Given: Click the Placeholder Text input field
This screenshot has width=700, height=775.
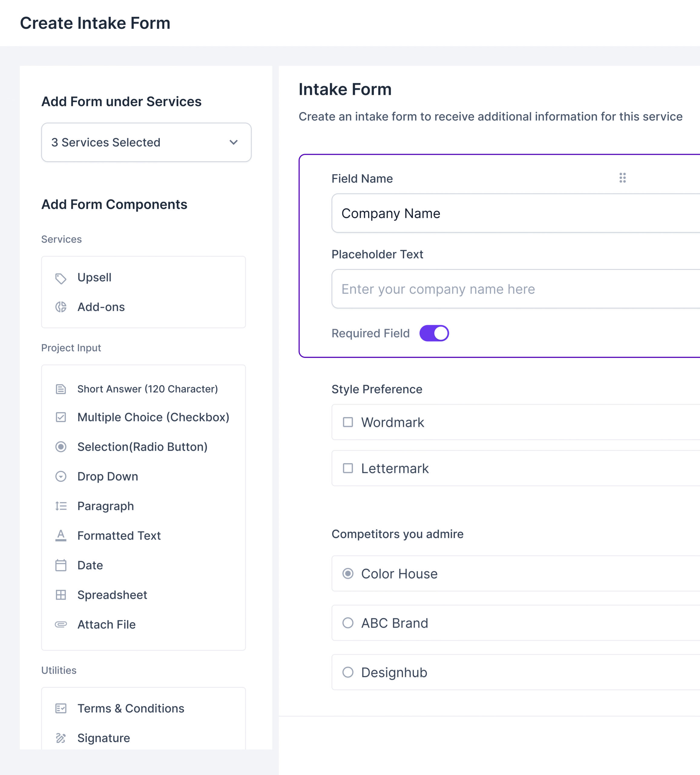Looking at the screenshot, I should click(515, 289).
